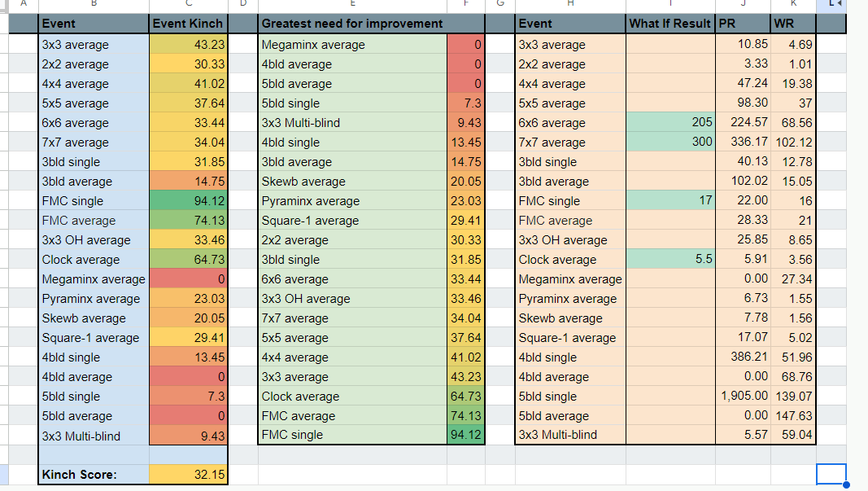
Task: Select the "Kinch Score:" label cell
Action: tap(94, 475)
